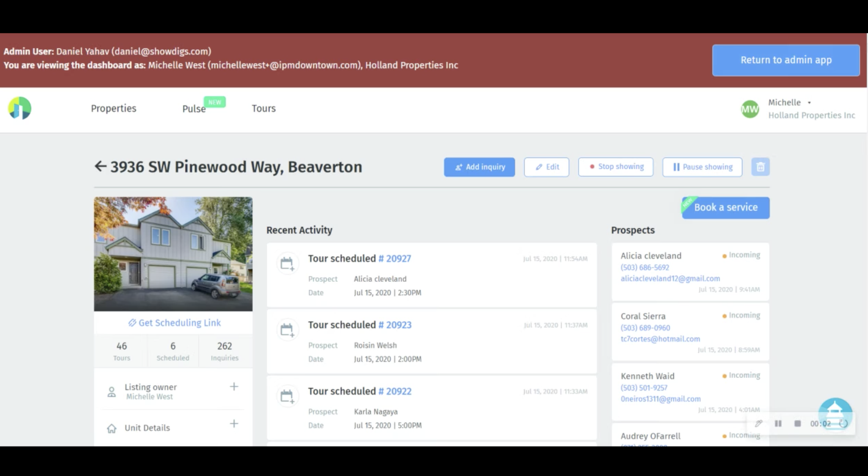The width and height of the screenshot is (868, 476).
Task: Click Return to admin app
Action: pyautogui.click(x=786, y=60)
